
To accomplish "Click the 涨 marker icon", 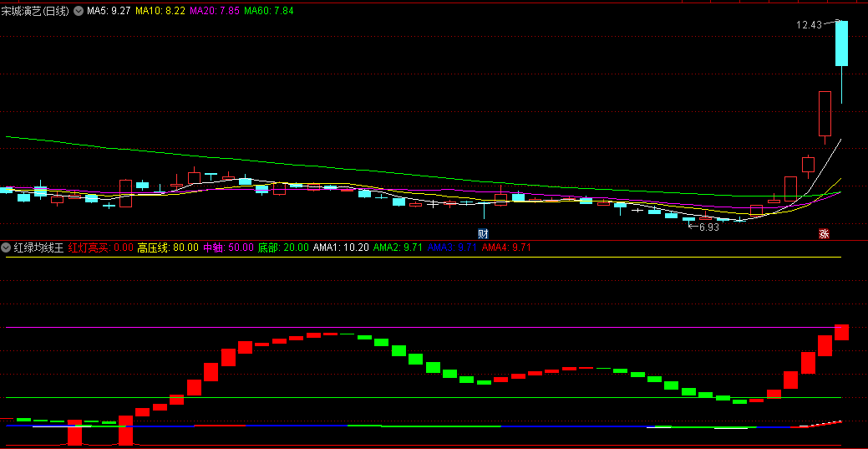I will (824, 233).
